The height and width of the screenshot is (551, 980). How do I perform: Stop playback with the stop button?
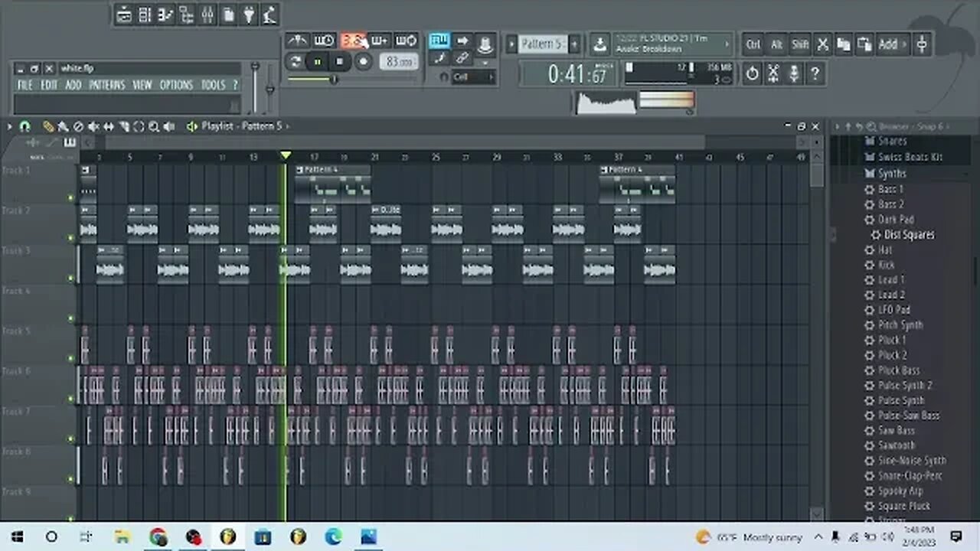pyautogui.click(x=340, y=62)
